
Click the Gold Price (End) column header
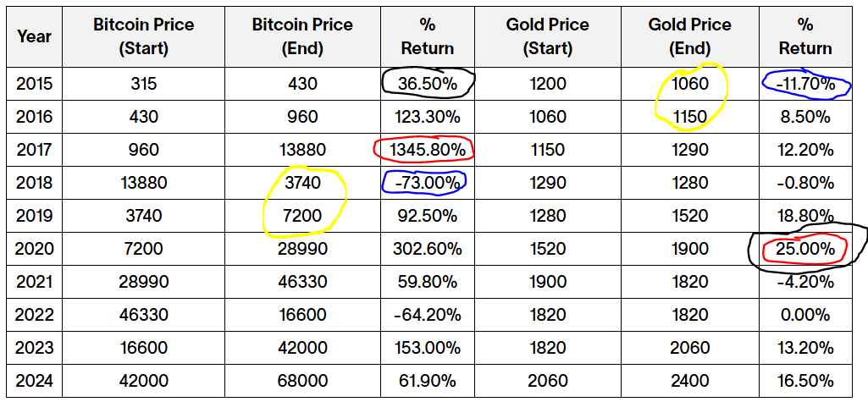click(x=689, y=36)
